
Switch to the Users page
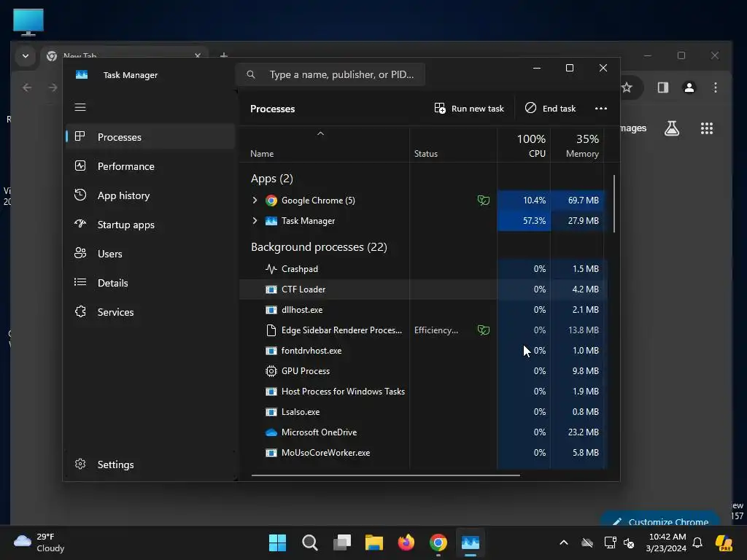(150, 254)
